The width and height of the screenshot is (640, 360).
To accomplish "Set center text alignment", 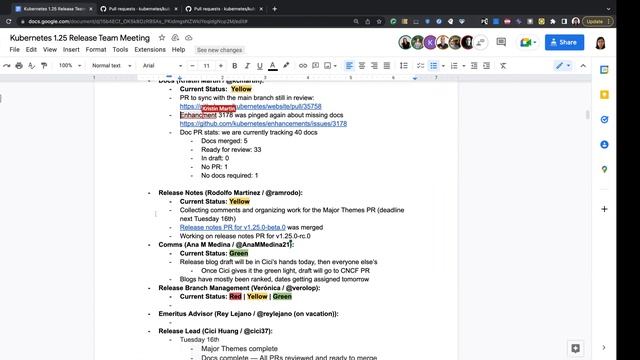I will tap(362, 66).
